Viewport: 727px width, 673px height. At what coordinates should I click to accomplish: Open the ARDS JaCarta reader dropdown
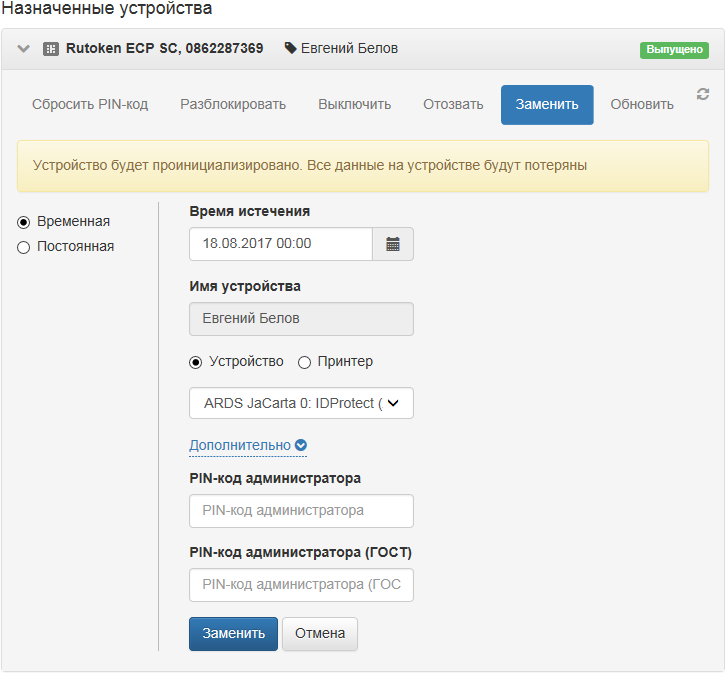click(301, 403)
